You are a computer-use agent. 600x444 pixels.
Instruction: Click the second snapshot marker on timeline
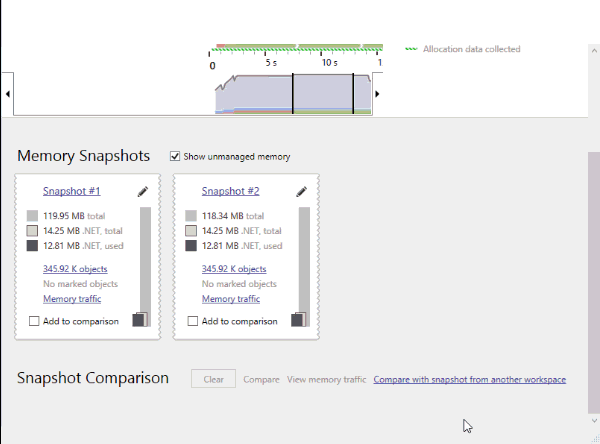353,94
